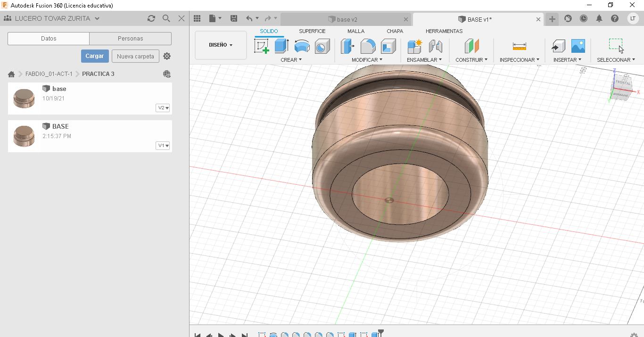Redo the last undone action

click(x=268, y=18)
